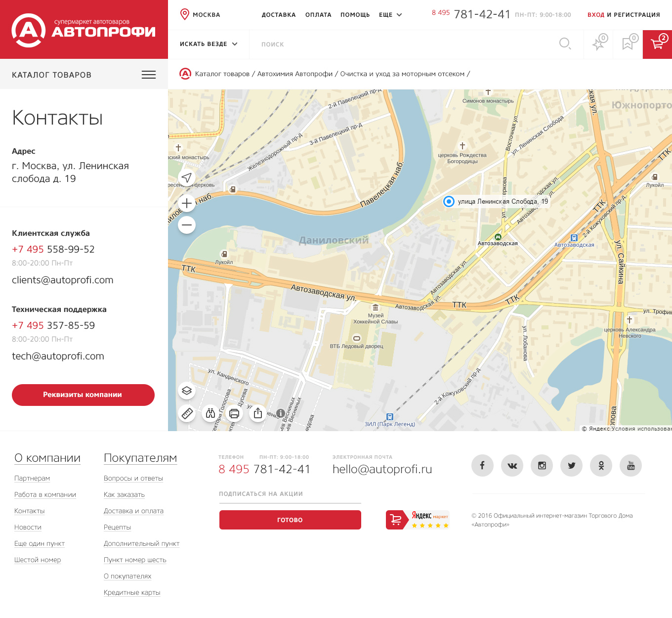
Task: Select the map ruler tool
Action: click(x=187, y=413)
